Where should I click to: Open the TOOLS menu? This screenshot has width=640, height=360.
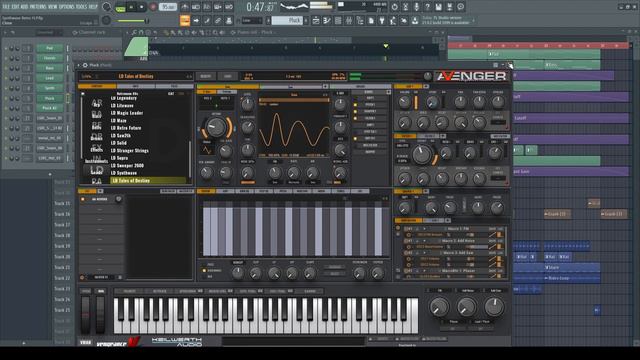point(82,7)
